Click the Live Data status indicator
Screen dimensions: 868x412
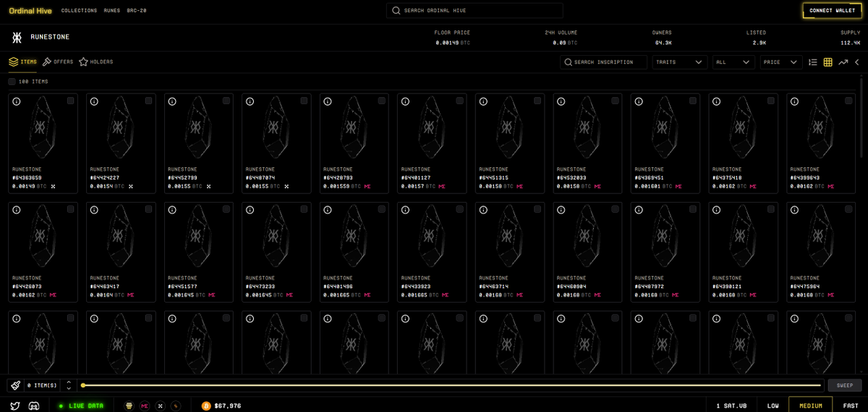pyautogui.click(x=81, y=405)
